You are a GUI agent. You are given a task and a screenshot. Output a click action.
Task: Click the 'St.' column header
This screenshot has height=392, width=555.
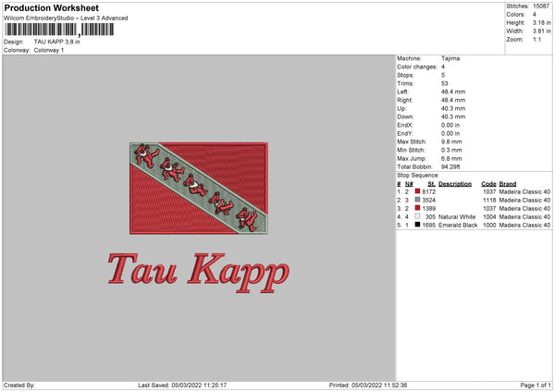tap(431, 184)
